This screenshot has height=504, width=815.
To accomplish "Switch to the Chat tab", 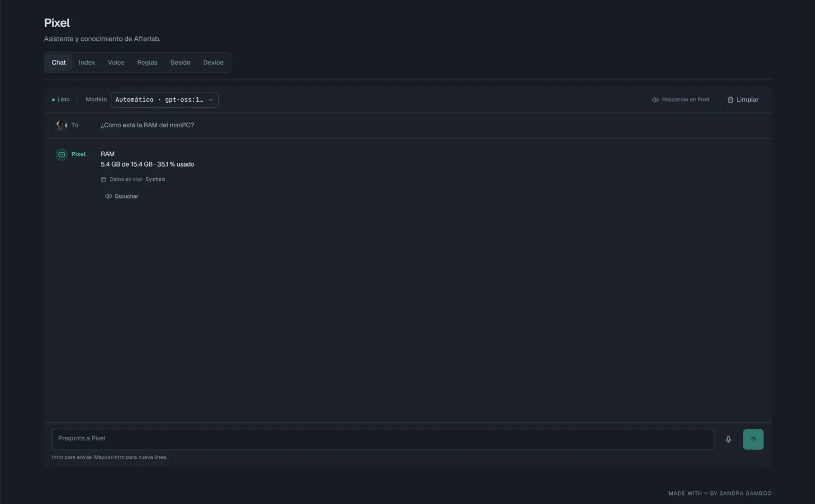I will pyautogui.click(x=59, y=63).
